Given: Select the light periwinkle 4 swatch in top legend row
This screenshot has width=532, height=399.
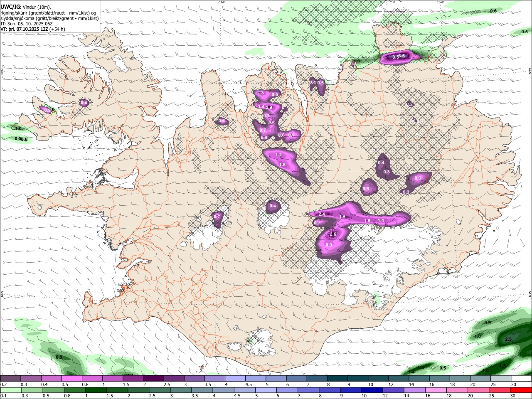Looking at the screenshot, I should point(235,379).
